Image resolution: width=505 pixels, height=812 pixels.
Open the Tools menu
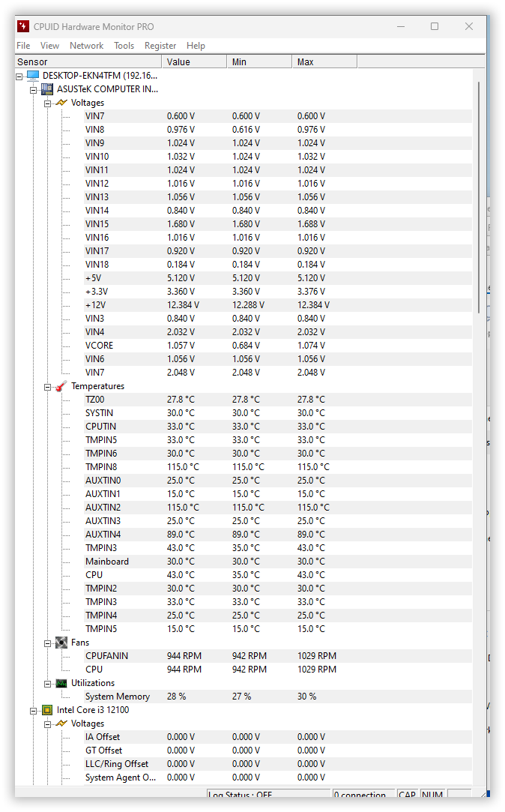coord(124,46)
